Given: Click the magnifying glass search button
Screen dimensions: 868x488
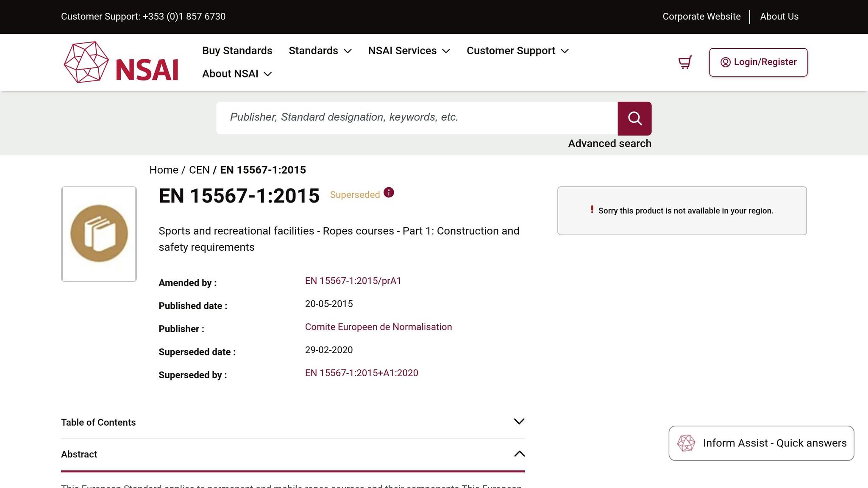Looking at the screenshot, I should point(634,118).
